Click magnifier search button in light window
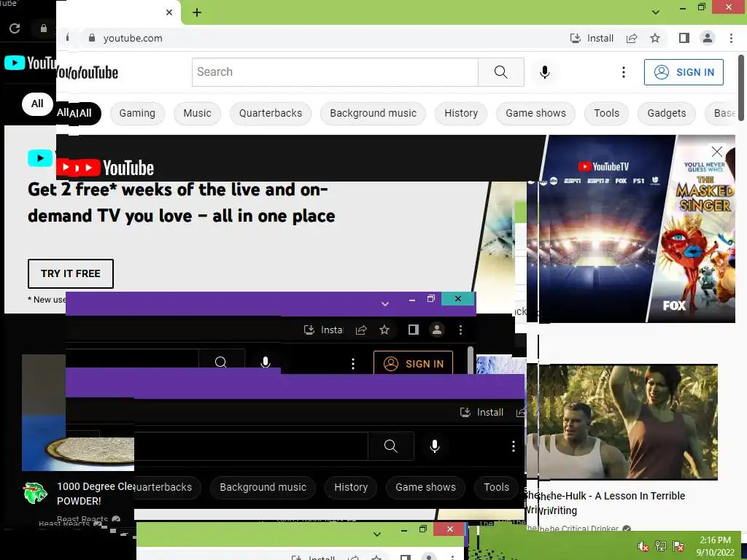 pos(500,72)
